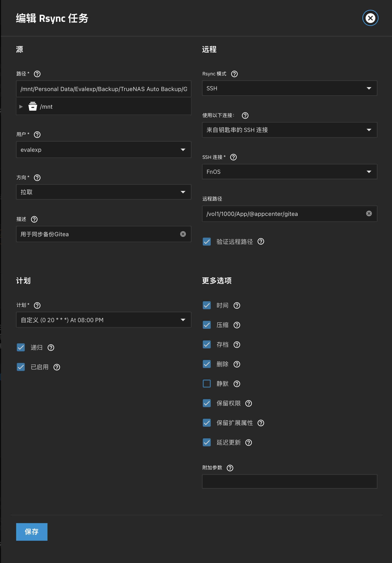Uncheck the 压缩 option
Viewport: 392px width, 563px height.
pyautogui.click(x=207, y=325)
